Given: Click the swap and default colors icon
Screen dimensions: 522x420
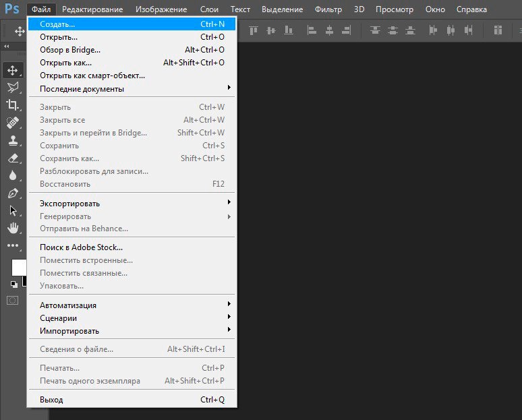Looking at the screenshot, I should pos(13,284).
